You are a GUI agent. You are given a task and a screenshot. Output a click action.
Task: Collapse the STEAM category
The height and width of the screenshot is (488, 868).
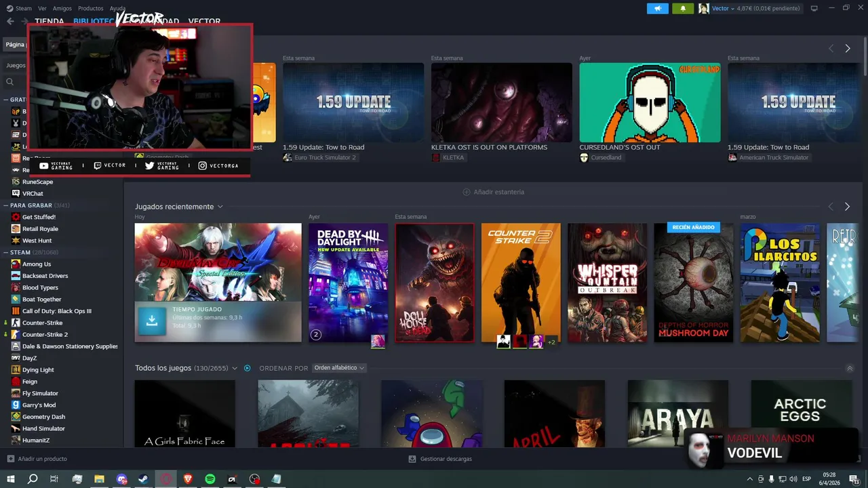[5, 252]
